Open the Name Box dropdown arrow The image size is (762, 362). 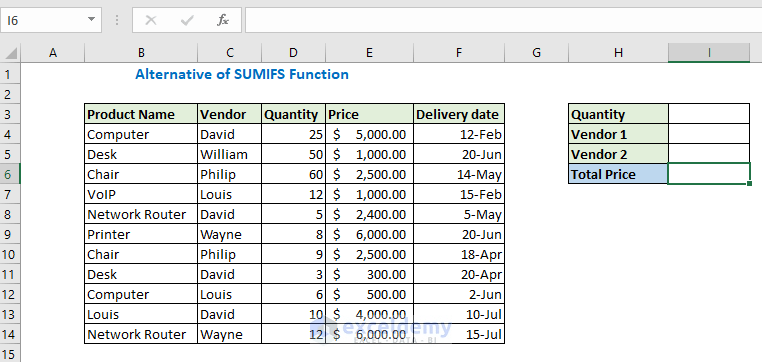(91, 20)
